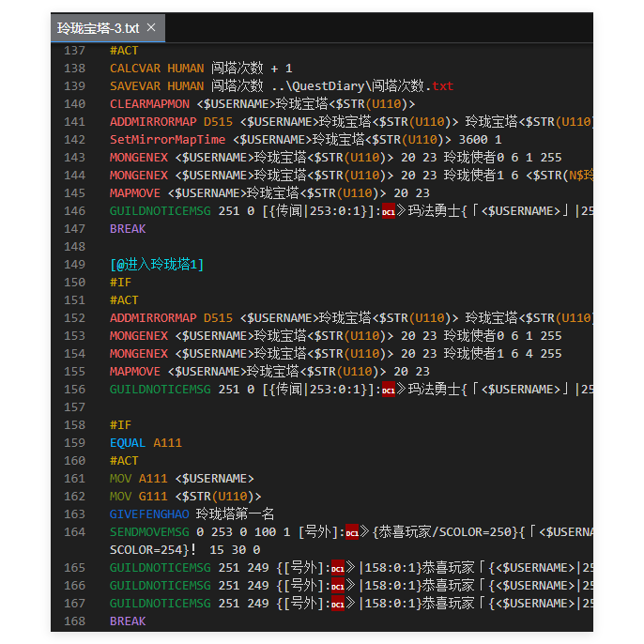Close the 玲珑宝塔-3.txt tab
Viewport: 644px width, 644px height.
151,28
